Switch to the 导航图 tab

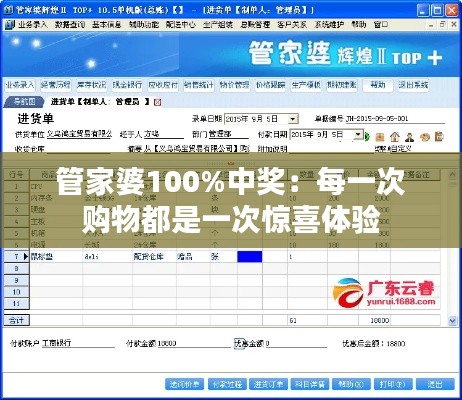(24, 102)
